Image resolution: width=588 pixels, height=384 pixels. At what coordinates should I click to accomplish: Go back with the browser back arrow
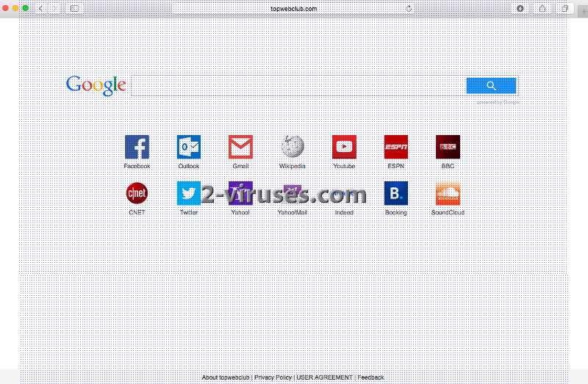click(41, 8)
